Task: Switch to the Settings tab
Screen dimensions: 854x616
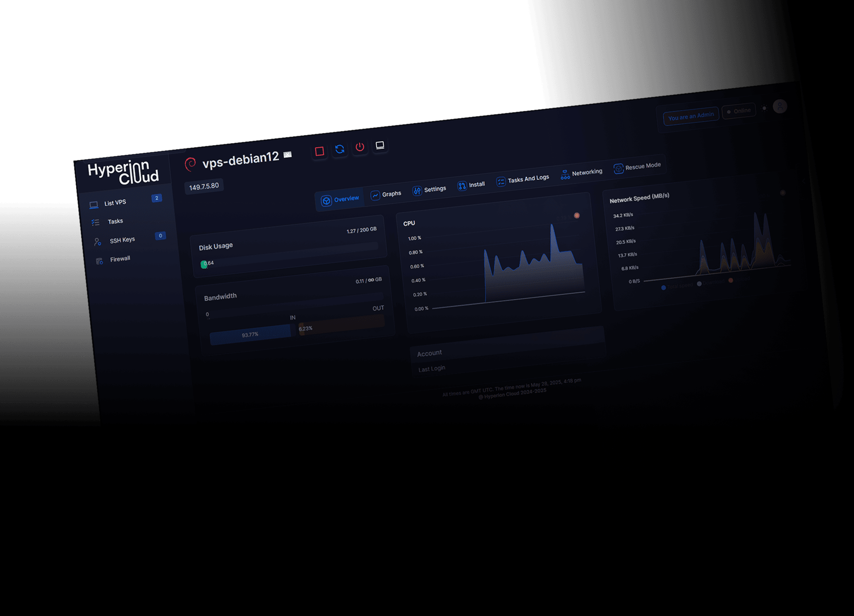Action: click(429, 189)
